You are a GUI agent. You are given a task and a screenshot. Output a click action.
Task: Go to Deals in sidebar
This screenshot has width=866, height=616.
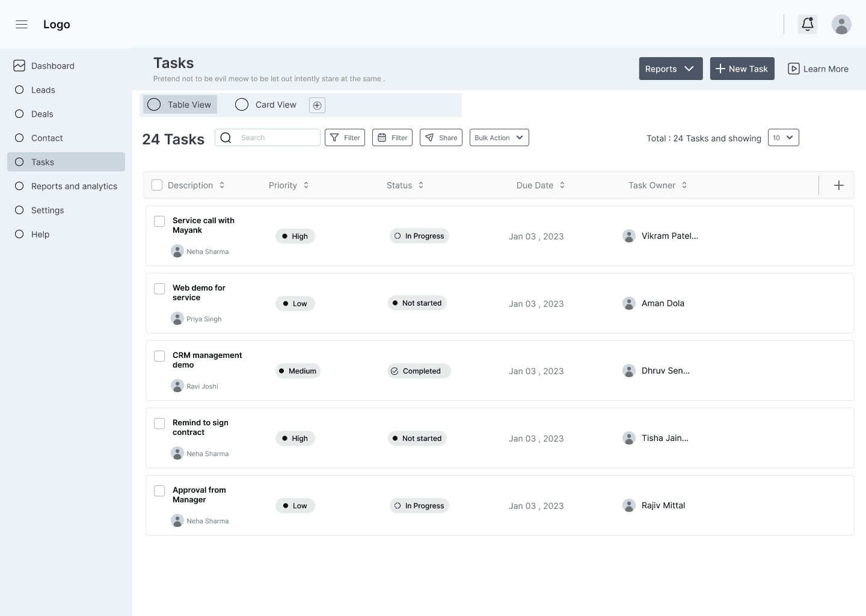[66, 114]
